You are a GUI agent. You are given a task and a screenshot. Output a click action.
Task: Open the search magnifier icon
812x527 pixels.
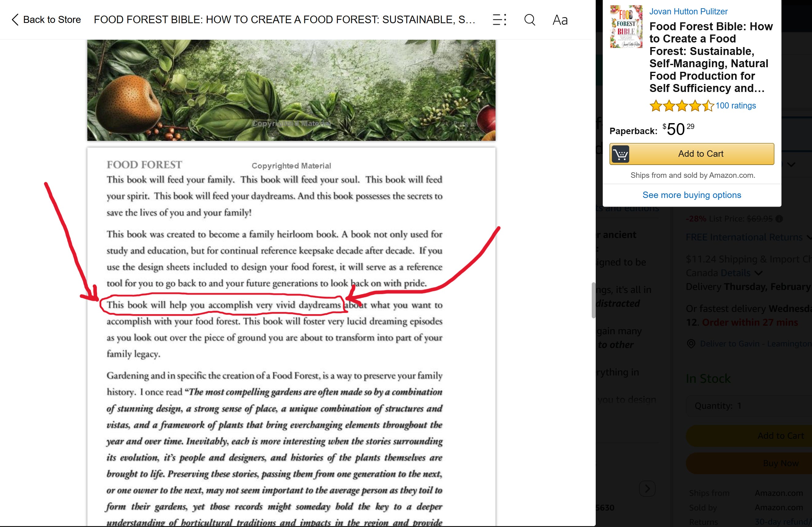point(529,20)
